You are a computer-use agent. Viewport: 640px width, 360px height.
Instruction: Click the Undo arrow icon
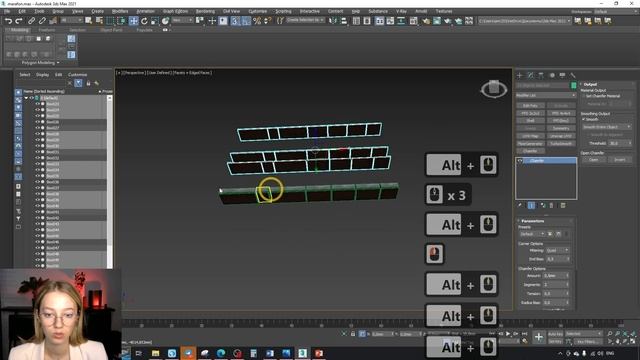tap(8, 21)
